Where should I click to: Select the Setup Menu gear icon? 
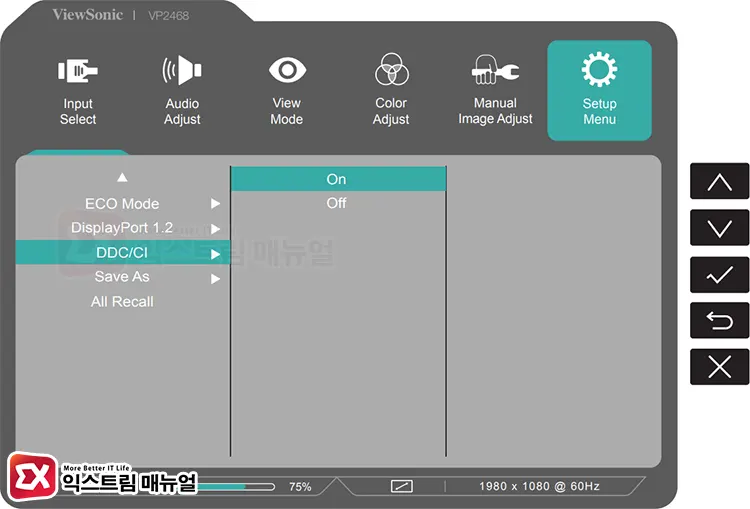599,71
